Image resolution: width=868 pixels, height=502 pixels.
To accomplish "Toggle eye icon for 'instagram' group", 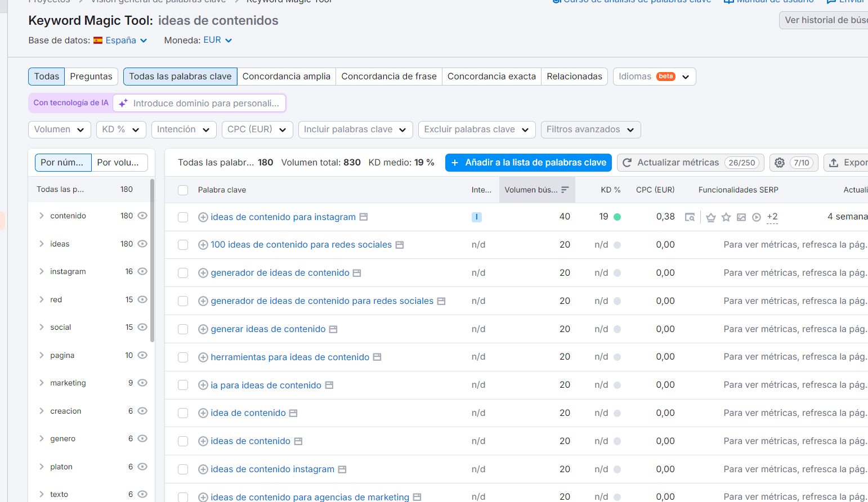I will [x=142, y=271].
